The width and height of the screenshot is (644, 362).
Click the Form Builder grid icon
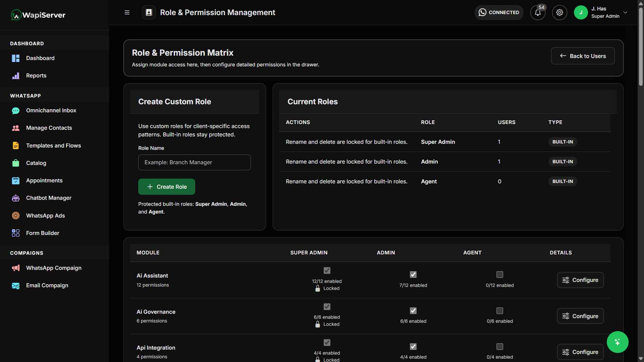click(16, 233)
